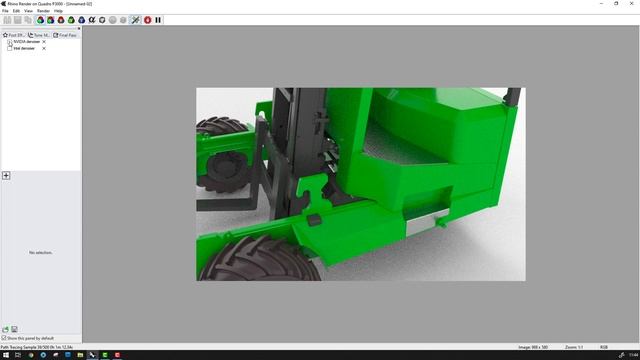Screen dimensions: 640x360
Task: Select the NVIDIA denoiser list row
Action: pyautogui.click(x=27, y=42)
